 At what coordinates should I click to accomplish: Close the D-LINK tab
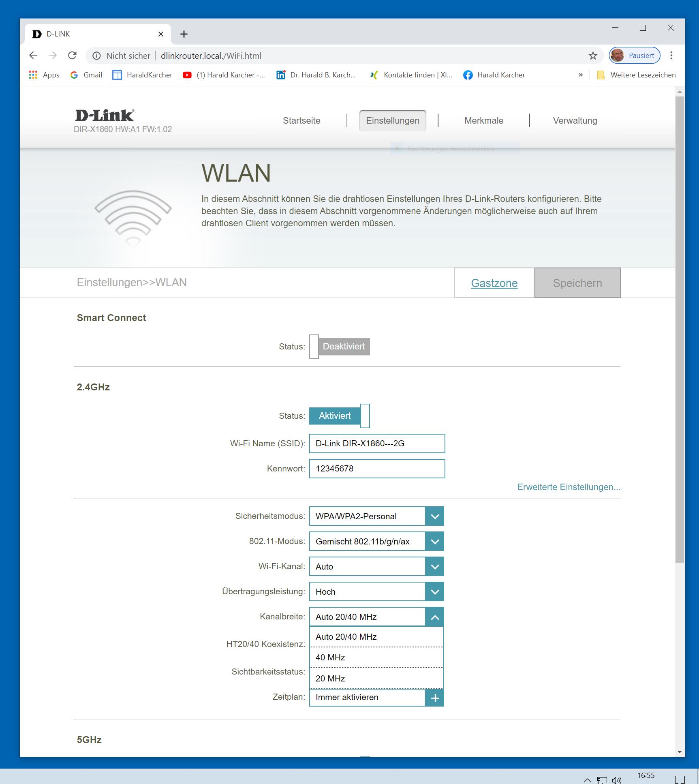coord(161,34)
